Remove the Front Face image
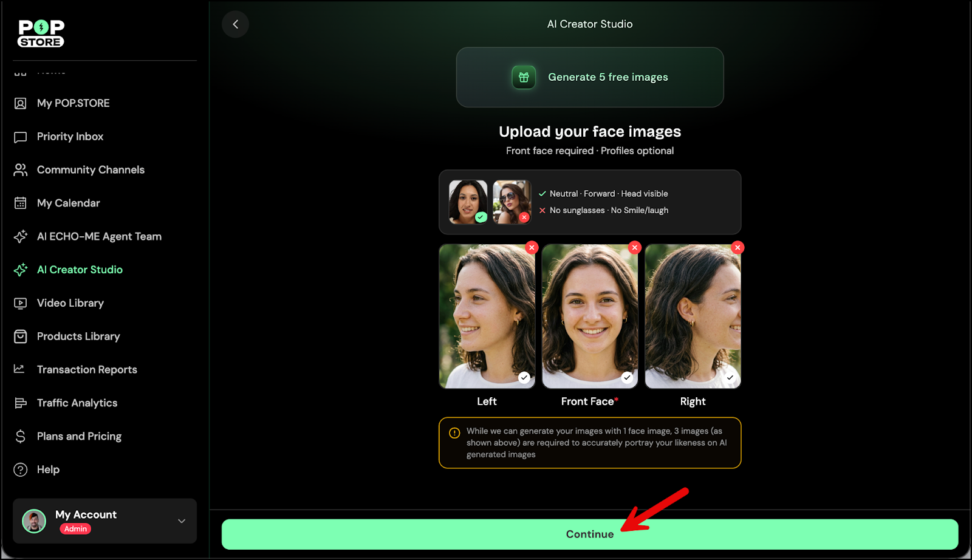This screenshot has height=560, width=972. [635, 247]
